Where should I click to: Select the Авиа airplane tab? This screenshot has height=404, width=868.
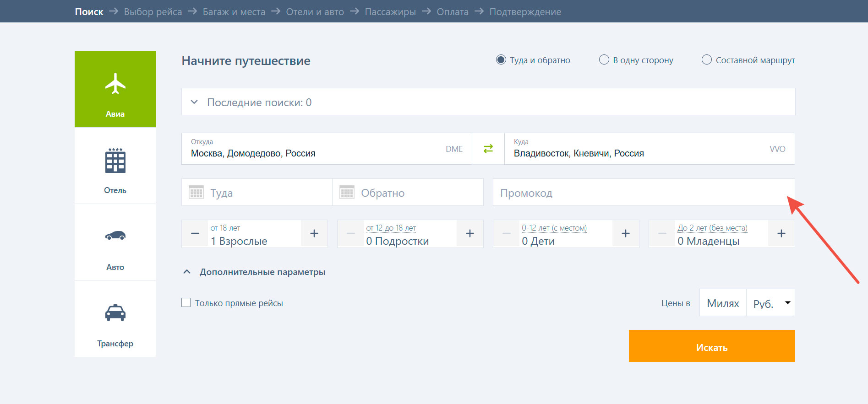115,89
